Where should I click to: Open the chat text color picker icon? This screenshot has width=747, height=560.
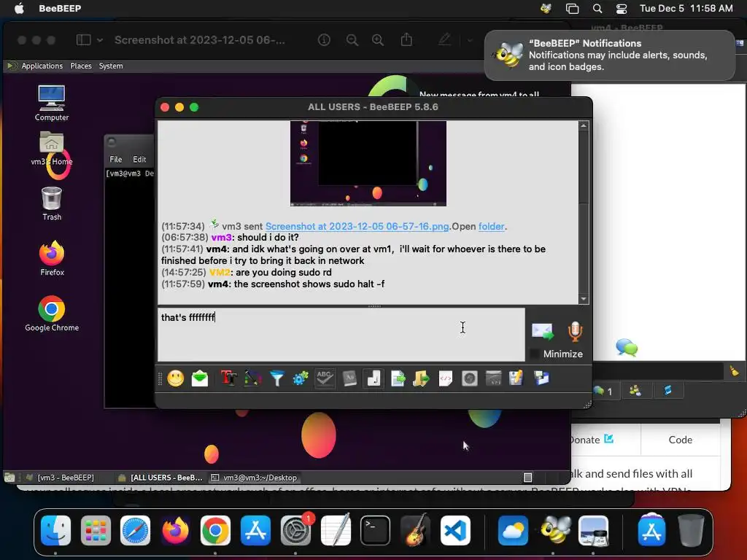(x=253, y=378)
